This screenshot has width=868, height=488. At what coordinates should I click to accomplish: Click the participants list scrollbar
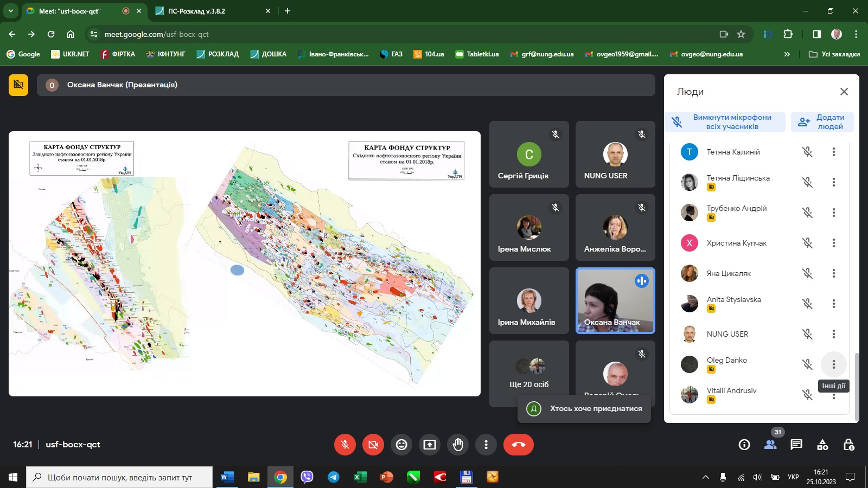coord(857,385)
